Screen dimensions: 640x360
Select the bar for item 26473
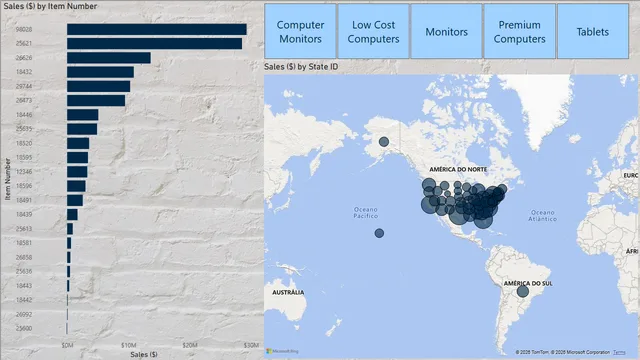(96, 100)
